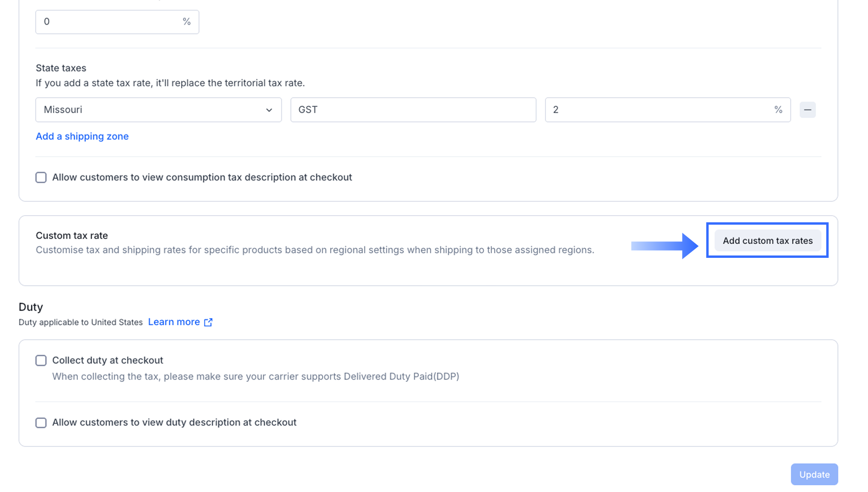
Task: Click the 'Collect duty at checkout' label text
Action: coord(108,361)
